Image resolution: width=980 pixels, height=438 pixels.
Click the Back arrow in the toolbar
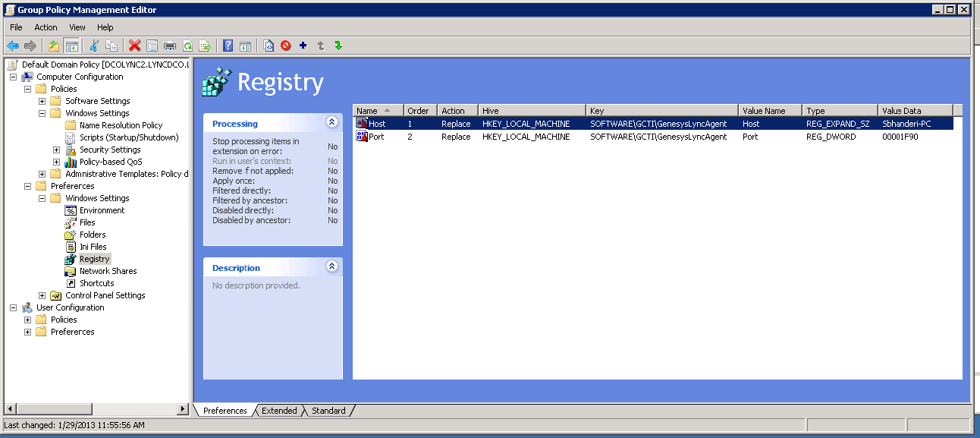click(x=13, y=46)
